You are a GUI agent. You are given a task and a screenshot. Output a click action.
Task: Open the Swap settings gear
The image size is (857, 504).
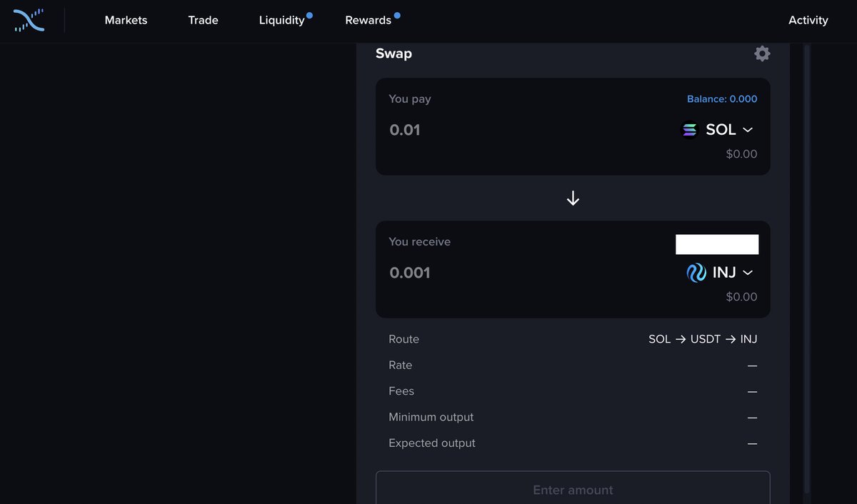[x=761, y=53]
